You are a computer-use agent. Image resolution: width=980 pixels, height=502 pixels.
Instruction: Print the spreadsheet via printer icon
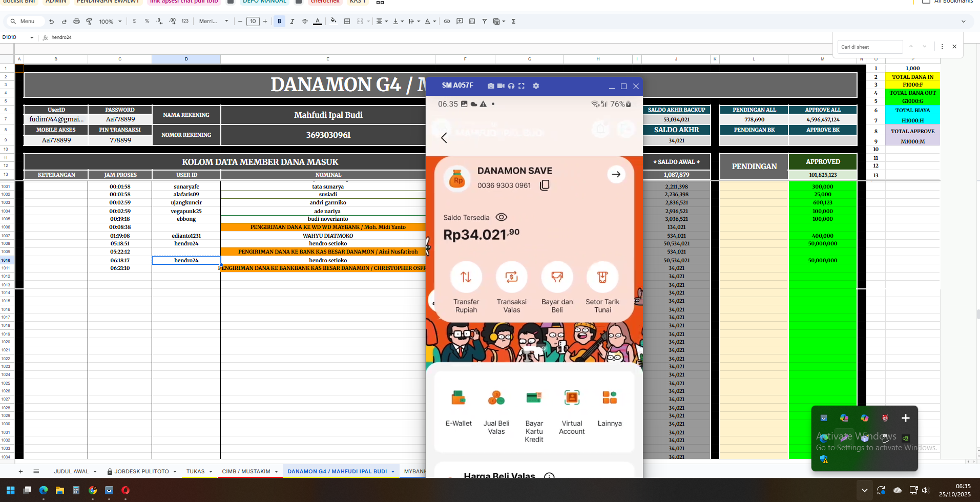point(76,22)
